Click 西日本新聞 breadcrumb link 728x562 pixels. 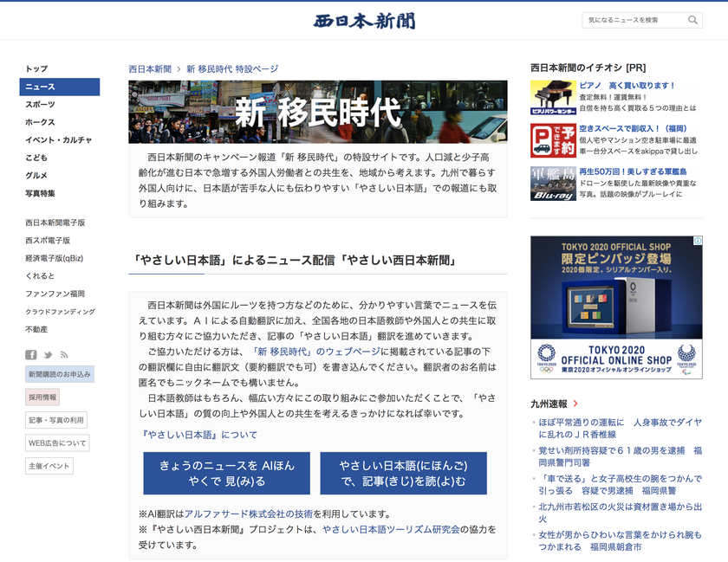click(x=150, y=68)
